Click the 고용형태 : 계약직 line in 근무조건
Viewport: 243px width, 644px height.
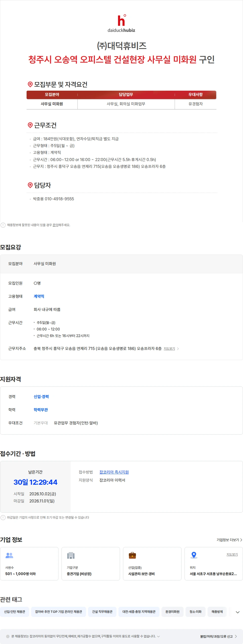[47, 153]
